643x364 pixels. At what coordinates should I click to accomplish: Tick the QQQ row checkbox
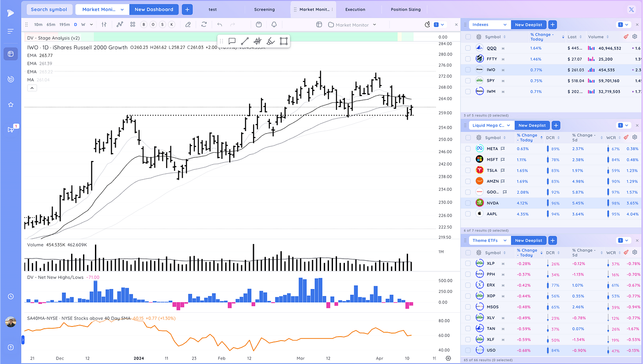tap(468, 48)
